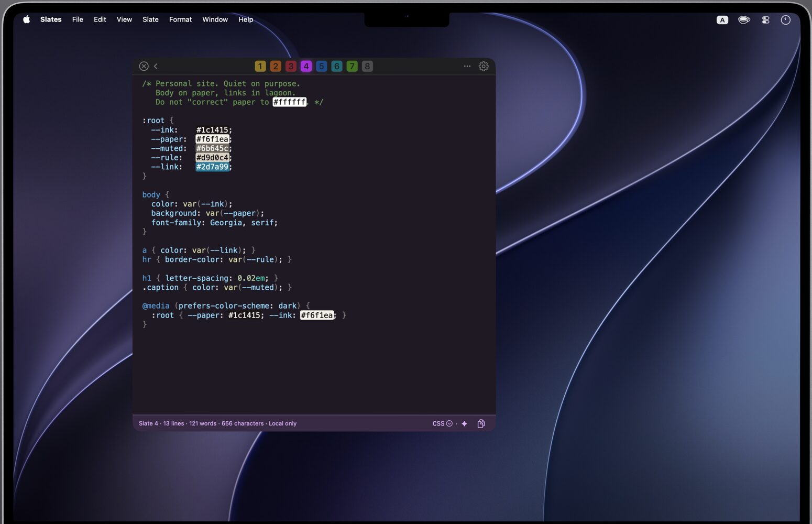Click '.caption { color: var(--muted); }' line
The height and width of the screenshot is (524, 812).
coord(217,287)
